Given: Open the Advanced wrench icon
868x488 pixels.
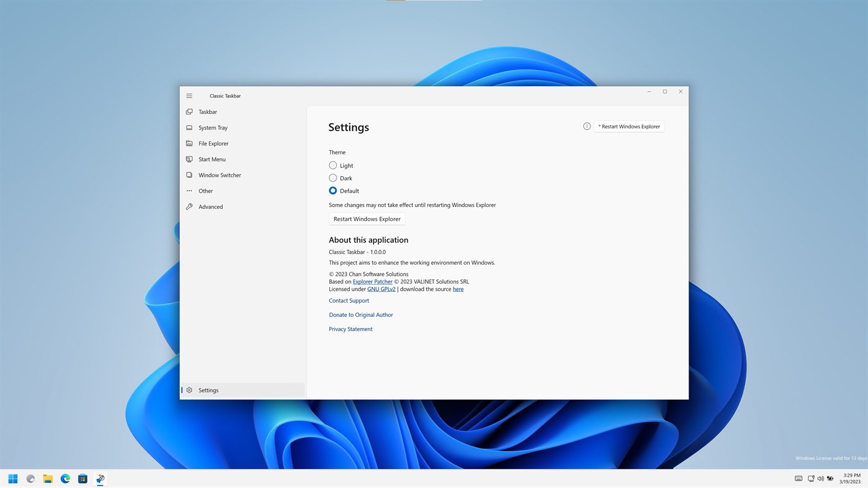Looking at the screenshot, I should click(189, 206).
